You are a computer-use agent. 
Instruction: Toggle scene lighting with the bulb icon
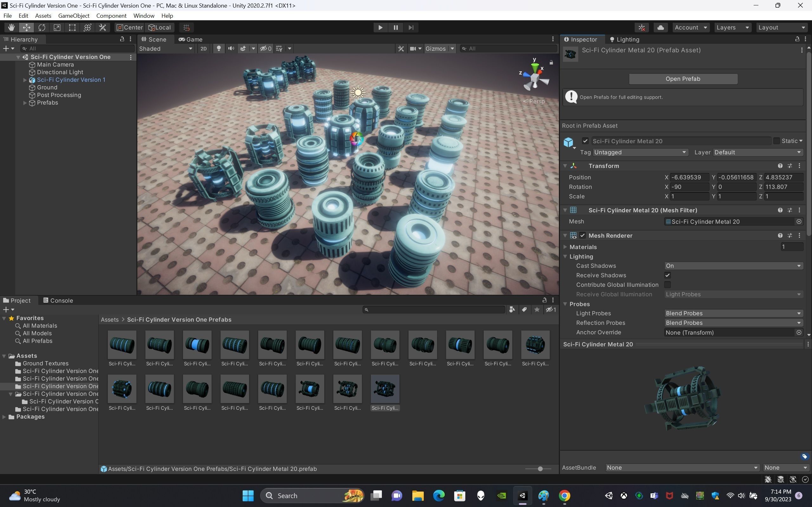[219, 48]
